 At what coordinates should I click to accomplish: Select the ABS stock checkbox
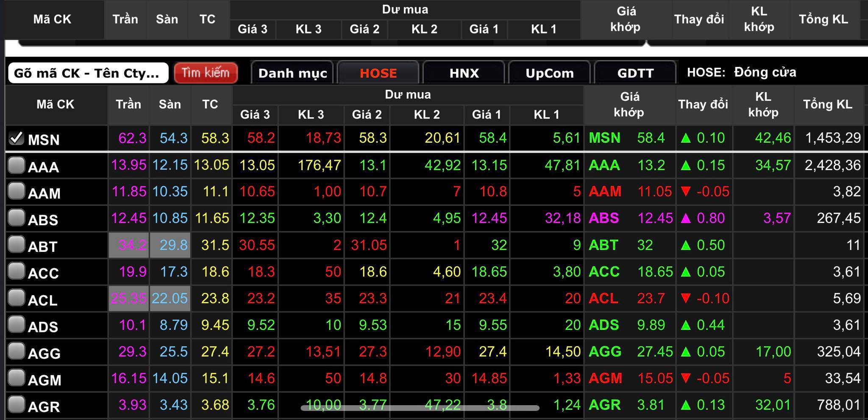point(16,218)
